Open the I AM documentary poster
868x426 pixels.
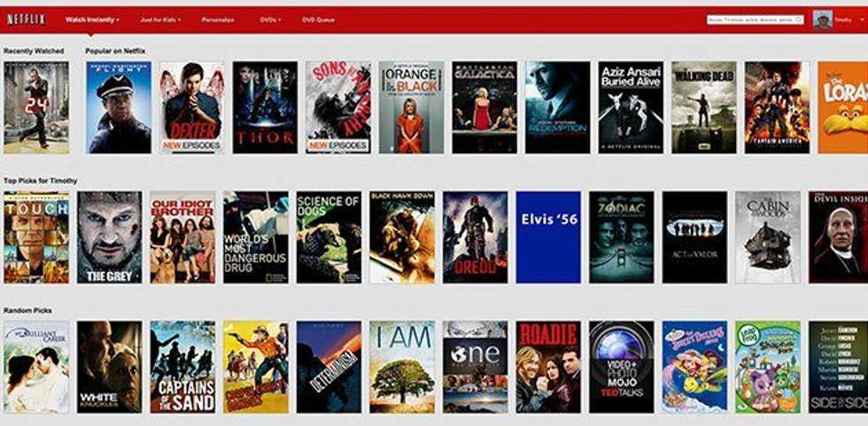pos(402,367)
